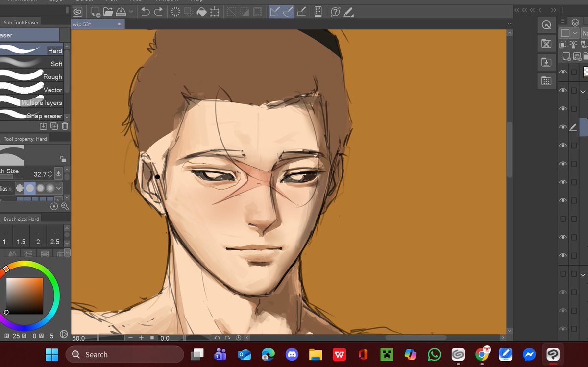Choose the Rough eraser sub tool
Image resolution: width=588 pixels, height=367 pixels.
coord(32,76)
